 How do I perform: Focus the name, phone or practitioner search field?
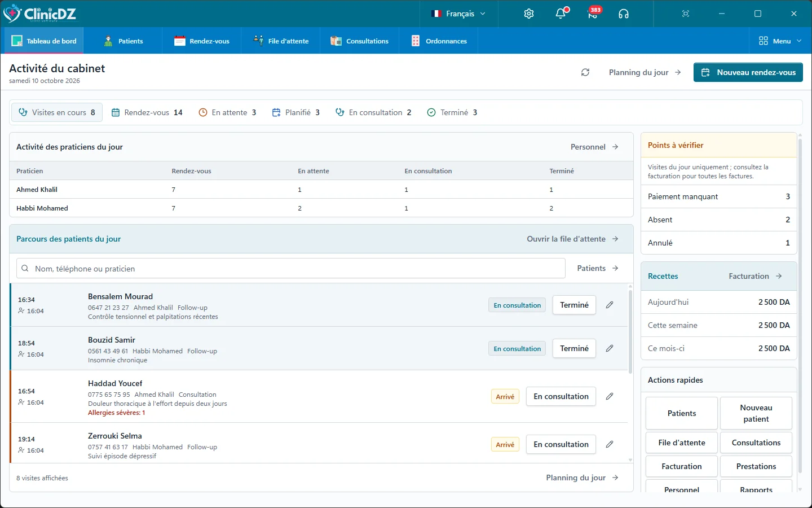point(291,269)
